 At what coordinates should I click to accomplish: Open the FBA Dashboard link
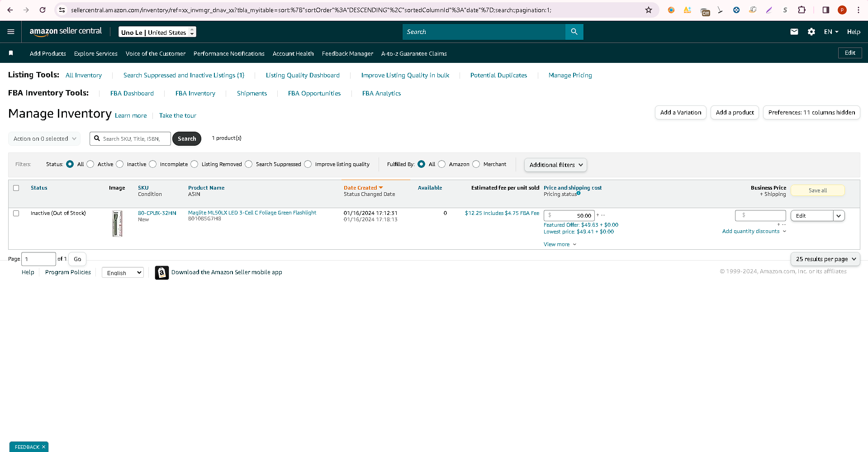click(x=132, y=93)
